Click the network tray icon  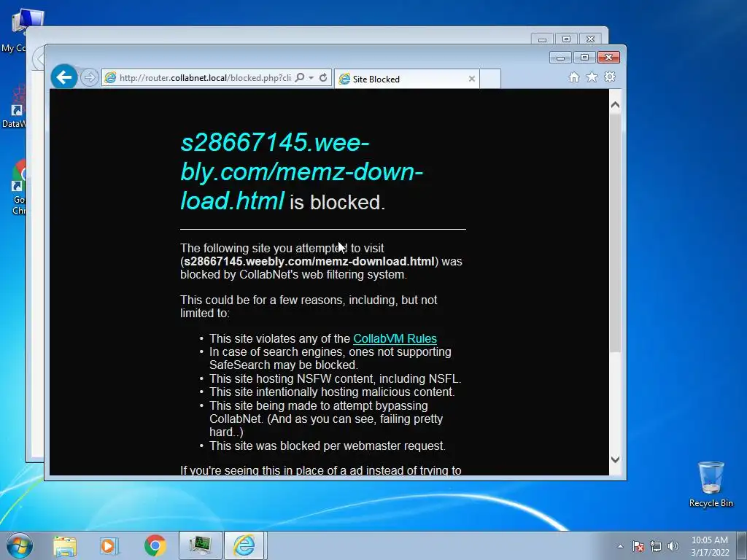(656, 546)
